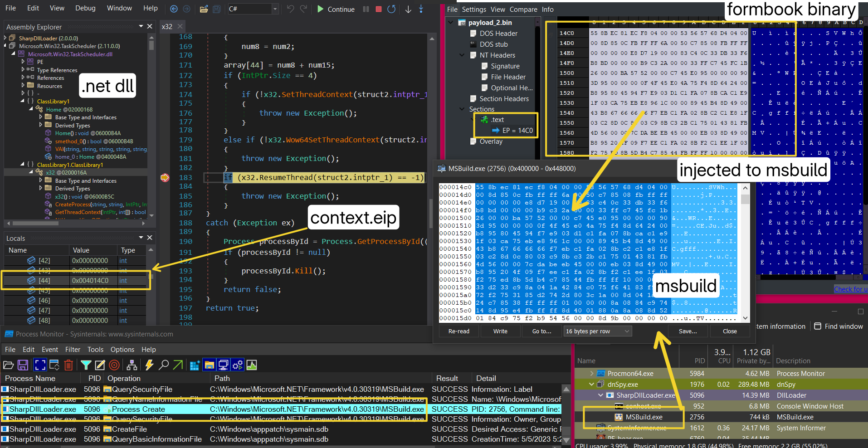Click Continue to resume debugging
The image size is (868, 448).
336,9
